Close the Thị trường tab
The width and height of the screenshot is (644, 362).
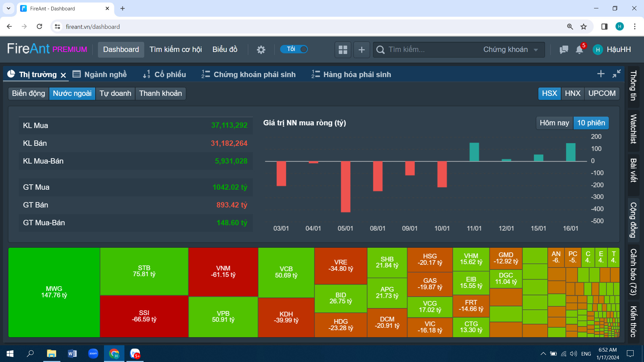[x=63, y=75]
